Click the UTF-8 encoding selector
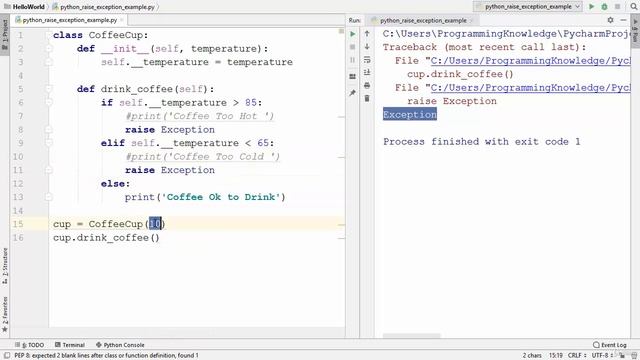Viewport: 640px width, 360px height. pyautogui.click(x=602, y=356)
